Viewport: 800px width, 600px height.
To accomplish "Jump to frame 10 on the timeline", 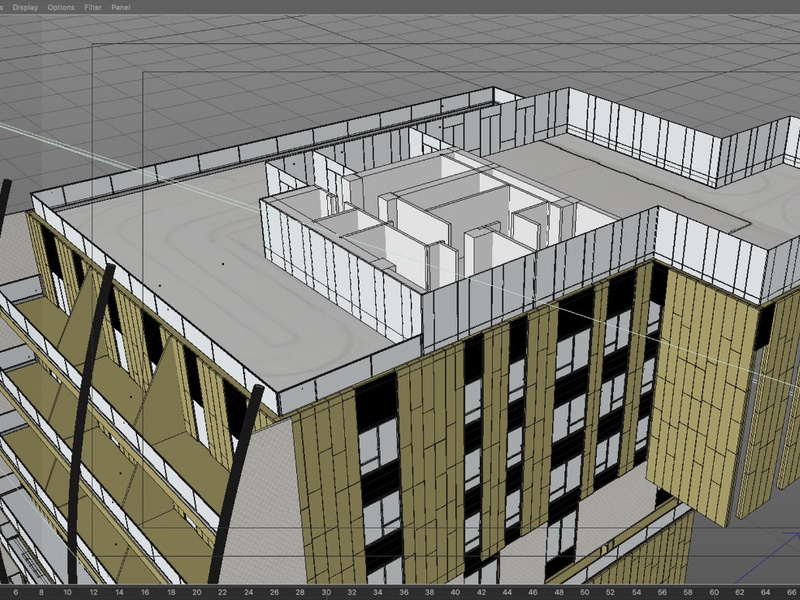I will 67,592.
